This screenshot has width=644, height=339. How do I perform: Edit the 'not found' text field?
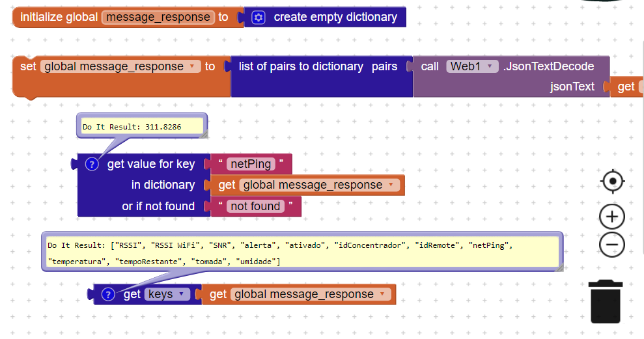[x=255, y=206]
